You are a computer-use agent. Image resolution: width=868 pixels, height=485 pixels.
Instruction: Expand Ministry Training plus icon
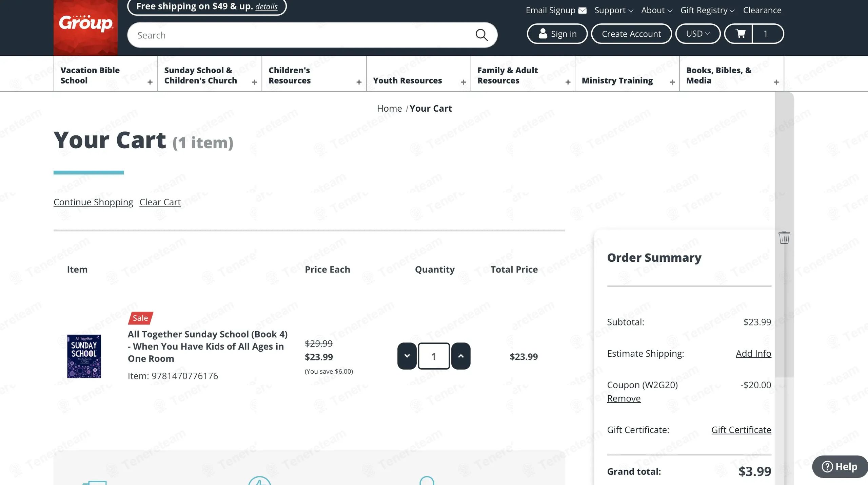[672, 82]
